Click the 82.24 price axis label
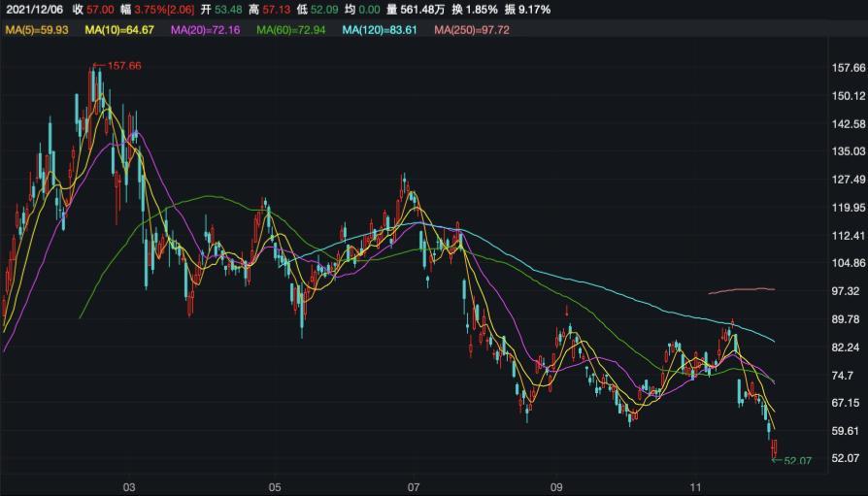Screen dimensions: 868x496 click(846, 347)
